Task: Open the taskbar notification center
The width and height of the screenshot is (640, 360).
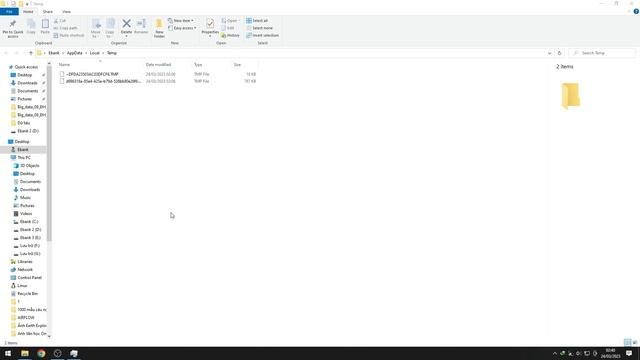Action: [629, 353]
